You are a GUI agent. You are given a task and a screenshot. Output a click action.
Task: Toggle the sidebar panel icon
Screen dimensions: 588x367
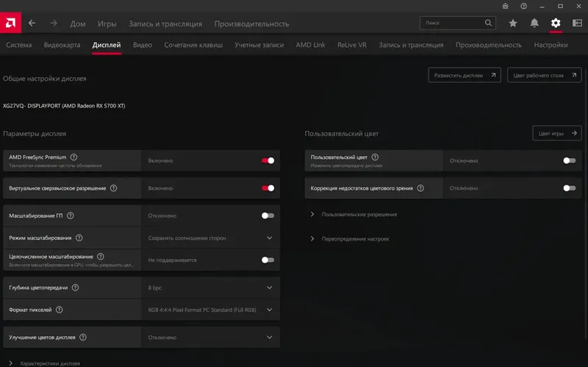pos(576,23)
